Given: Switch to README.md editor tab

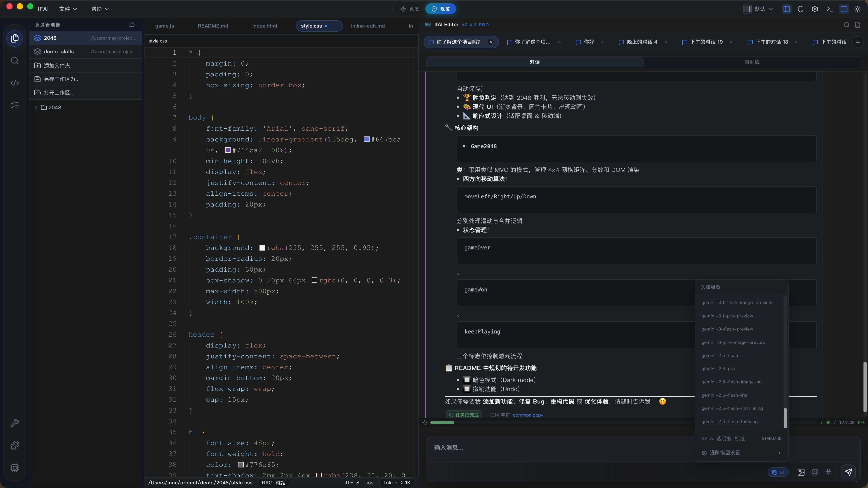Looking at the screenshot, I should (213, 26).
